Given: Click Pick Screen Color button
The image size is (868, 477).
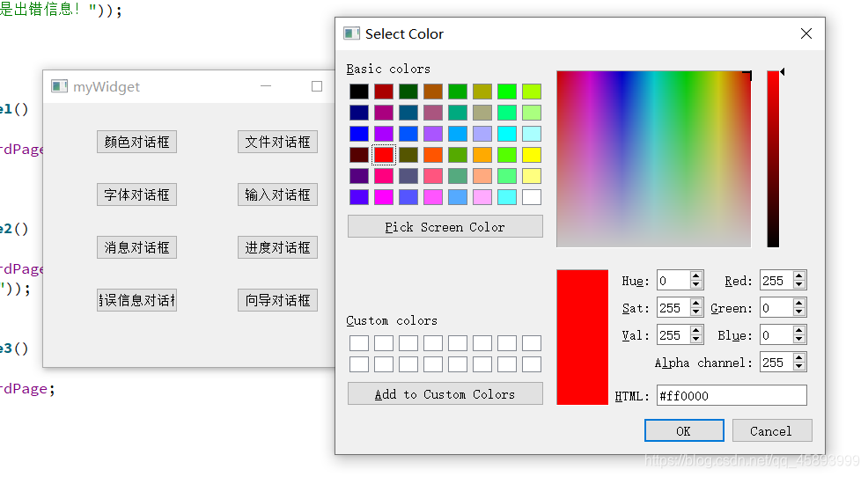Looking at the screenshot, I should click(445, 227).
